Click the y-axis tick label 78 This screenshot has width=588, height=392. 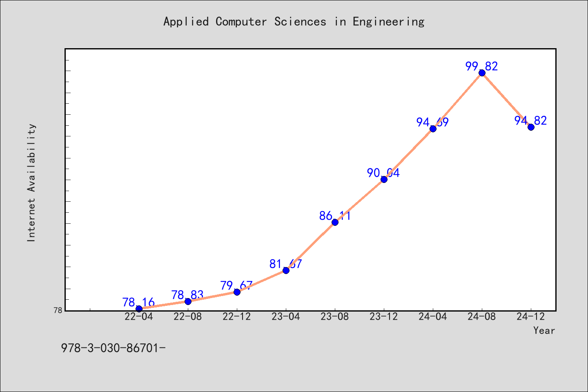tap(58, 310)
